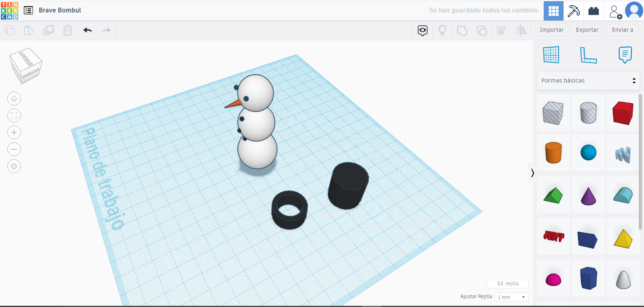The image size is (644, 307).
Task: Select the blue Sphere shape
Action: [588, 153]
